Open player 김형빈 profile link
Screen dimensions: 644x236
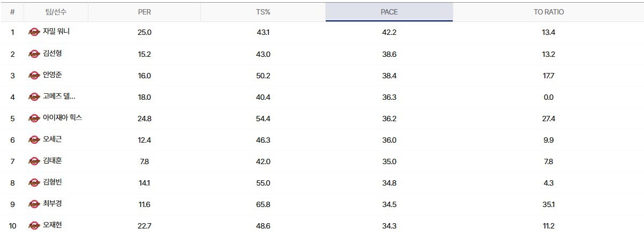click(x=53, y=182)
